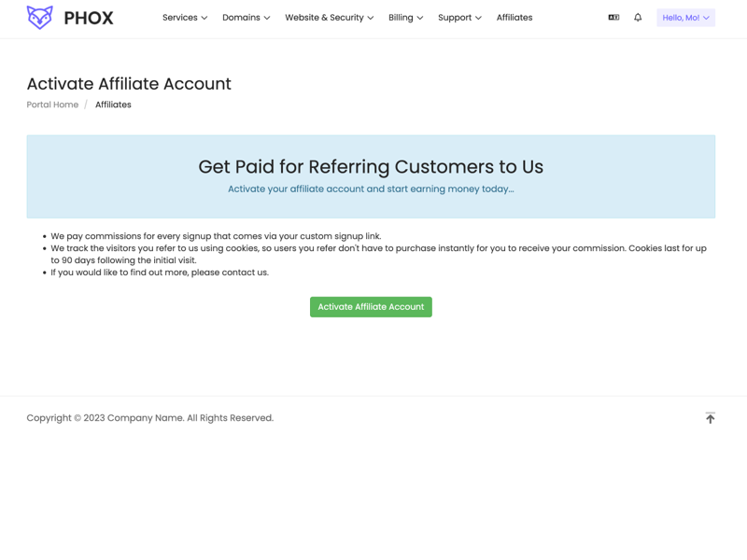Expand the Services dropdown menu
This screenshot has height=560, width=747.
(x=185, y=18)
